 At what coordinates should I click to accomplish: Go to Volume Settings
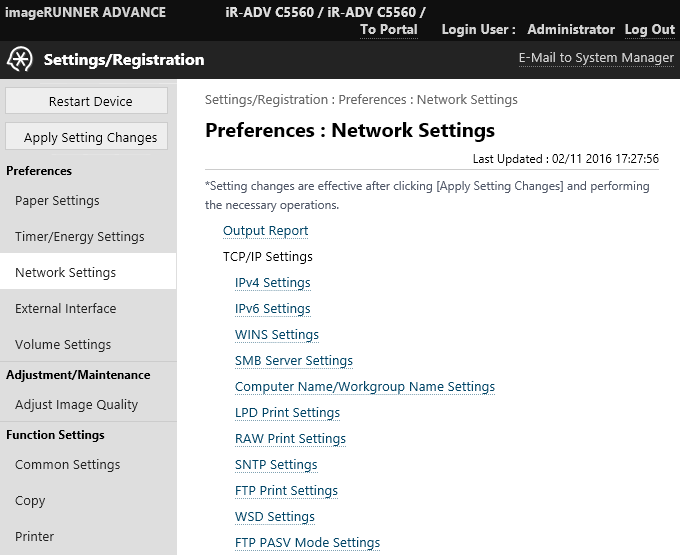point(63,345)
